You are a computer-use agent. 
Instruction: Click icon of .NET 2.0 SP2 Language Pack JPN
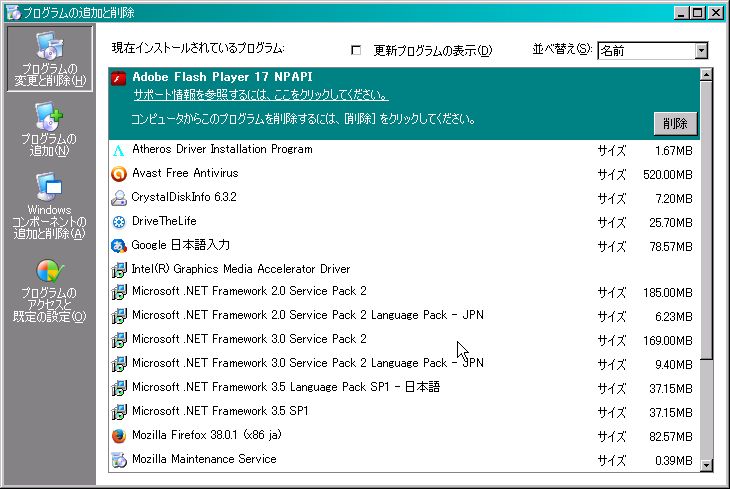119,316
